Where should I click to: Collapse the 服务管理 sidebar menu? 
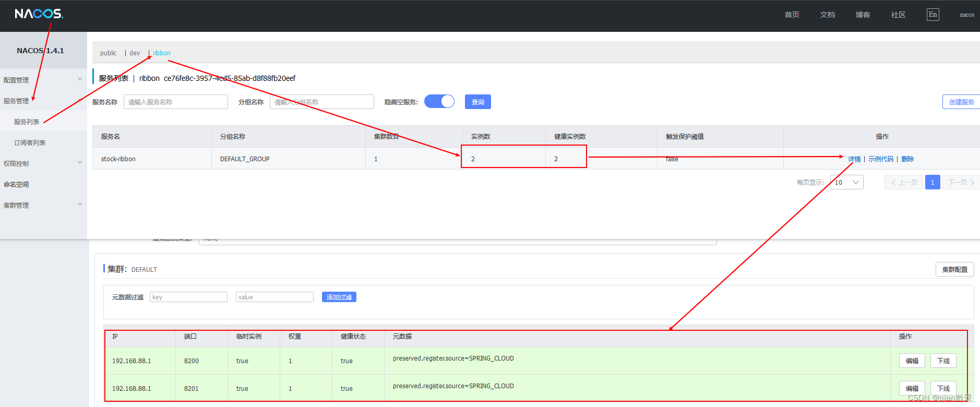(x=43, y=101)
